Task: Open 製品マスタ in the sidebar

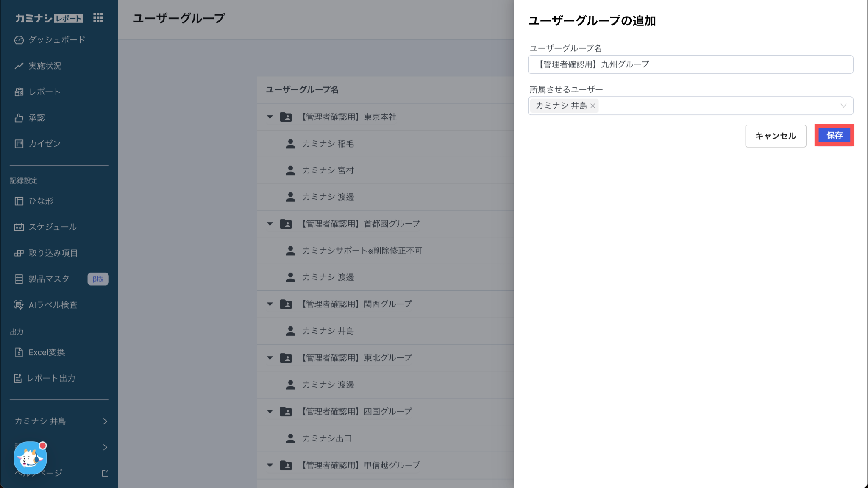Action: (x=49, y=279)
